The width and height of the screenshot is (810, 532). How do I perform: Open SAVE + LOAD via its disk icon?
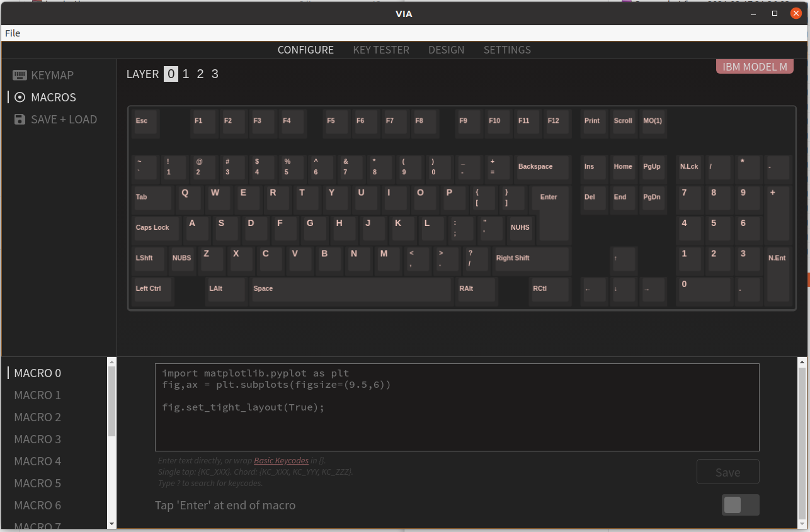(20, 119)
